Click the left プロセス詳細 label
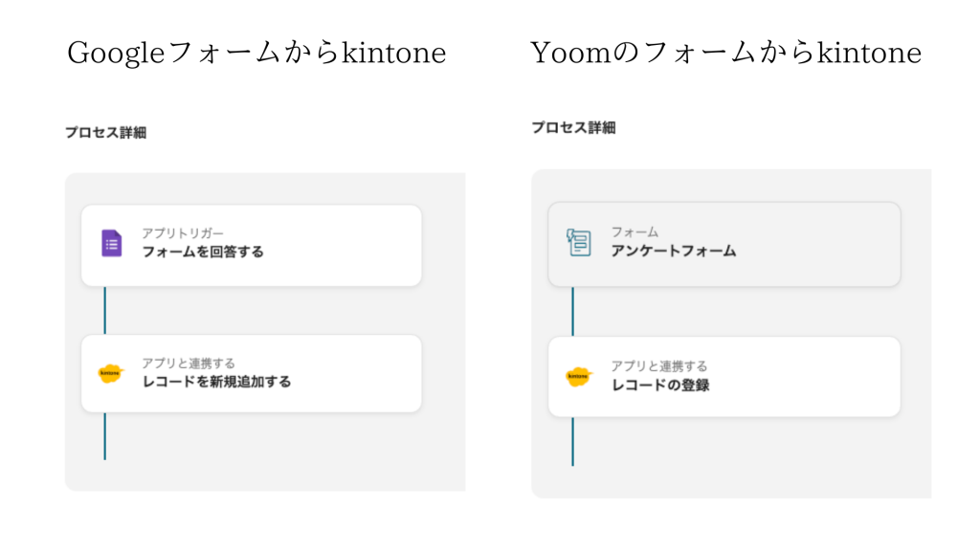 pos(105,132)
